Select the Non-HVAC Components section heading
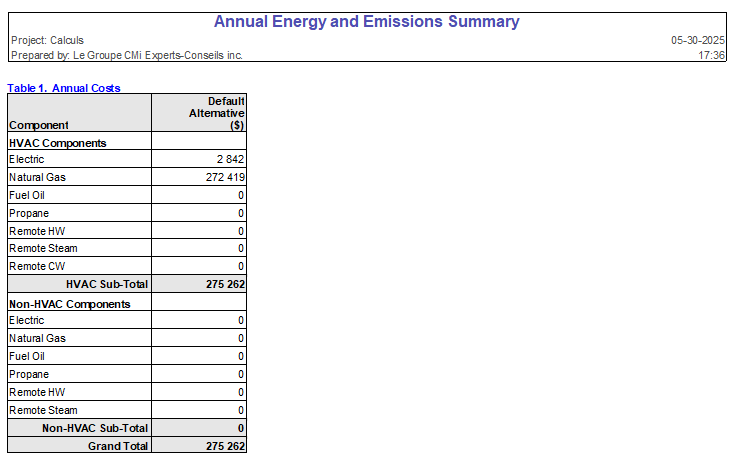Screen dimensions: 730x456 [69, 303]
